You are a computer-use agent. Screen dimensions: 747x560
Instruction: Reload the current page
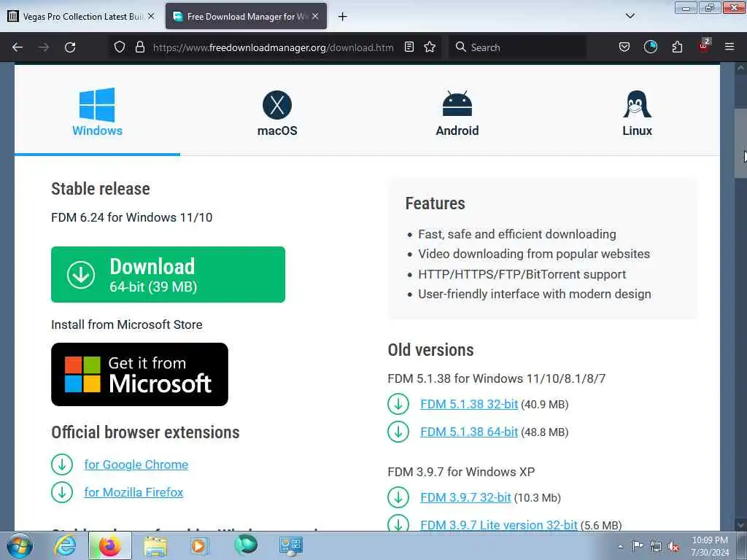(70, 47)
